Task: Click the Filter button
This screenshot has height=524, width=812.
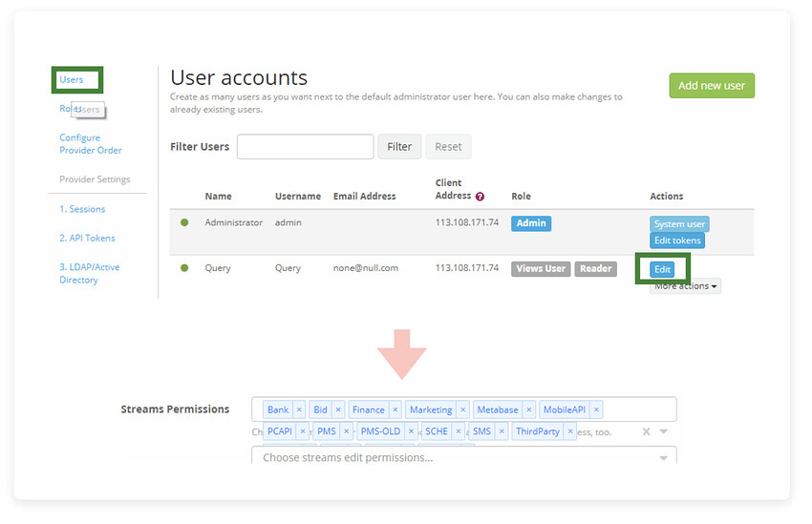Action: click(399, 147)
